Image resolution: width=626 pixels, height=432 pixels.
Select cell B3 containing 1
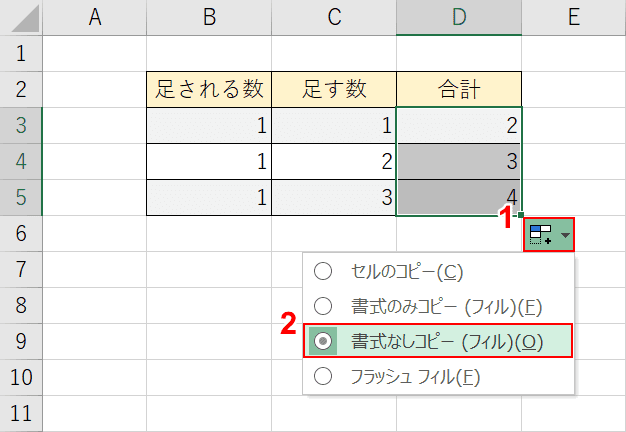pos(209,125)
